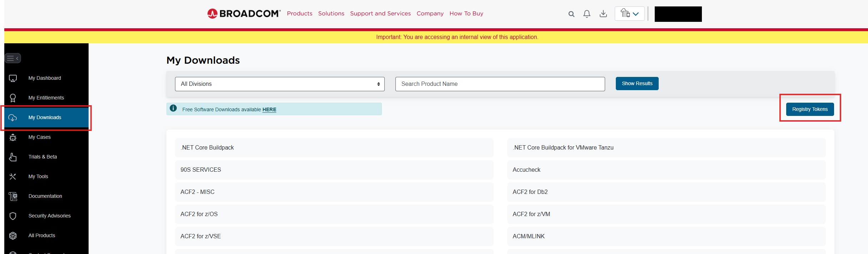
Task: Open Security Advisories sidebar label
Action: [x=49, y=216]
